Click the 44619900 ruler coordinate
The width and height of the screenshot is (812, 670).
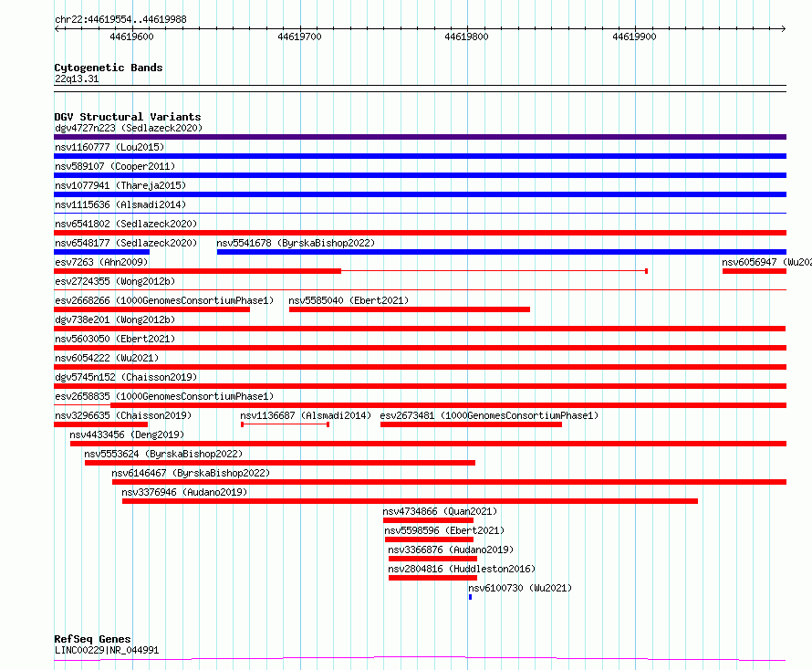click(634, 37)
